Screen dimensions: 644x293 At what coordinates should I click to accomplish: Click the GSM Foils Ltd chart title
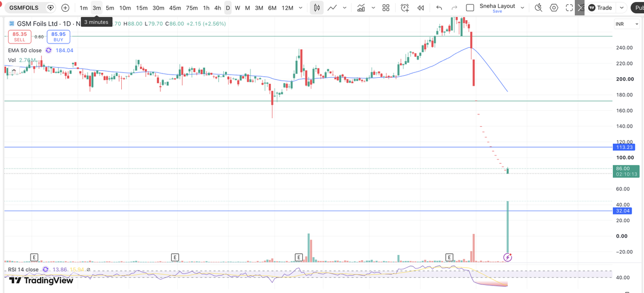click(39, 24)
